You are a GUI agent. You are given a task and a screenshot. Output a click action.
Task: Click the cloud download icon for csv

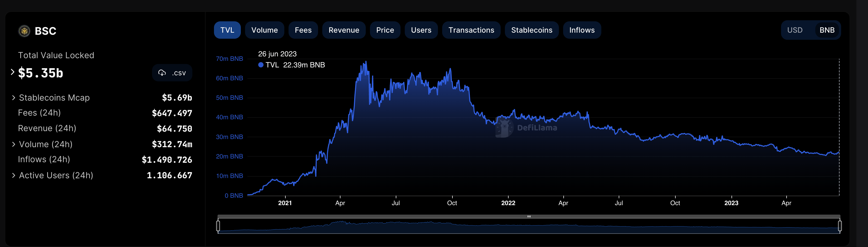[162, 73]
